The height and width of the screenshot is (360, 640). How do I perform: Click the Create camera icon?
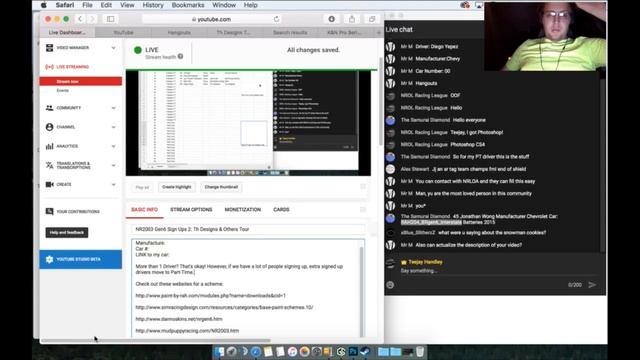click(x=49, y=184)
